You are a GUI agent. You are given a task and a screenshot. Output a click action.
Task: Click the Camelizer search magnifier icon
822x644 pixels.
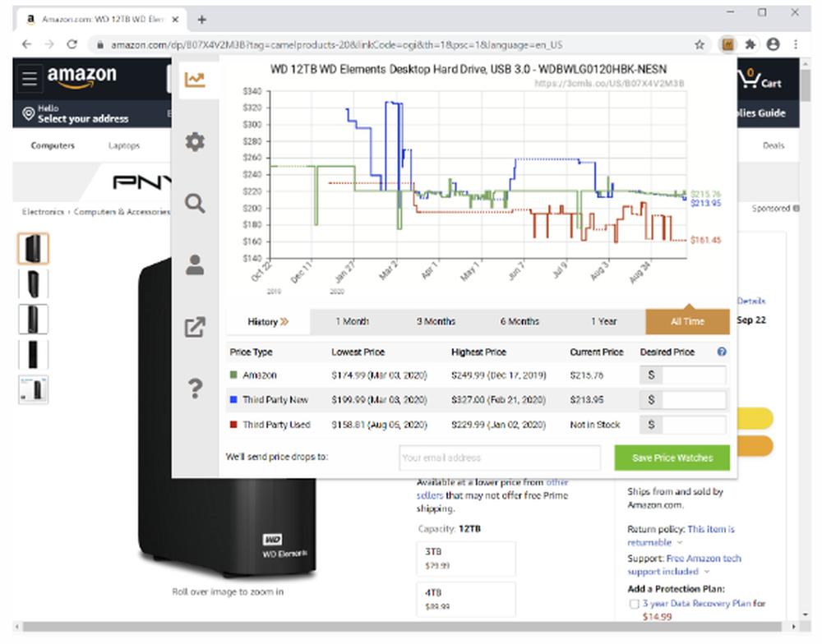[x=195, y=203]
